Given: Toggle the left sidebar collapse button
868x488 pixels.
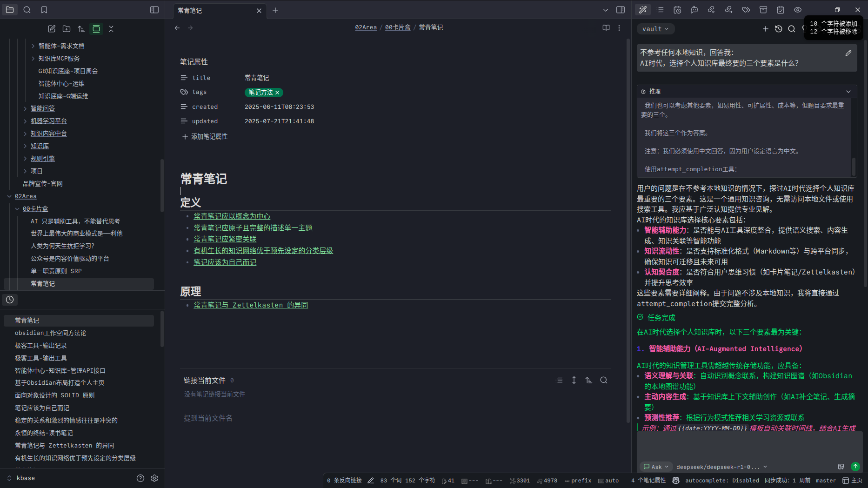Looking at the screenshot, I should [x=154, y=10].
